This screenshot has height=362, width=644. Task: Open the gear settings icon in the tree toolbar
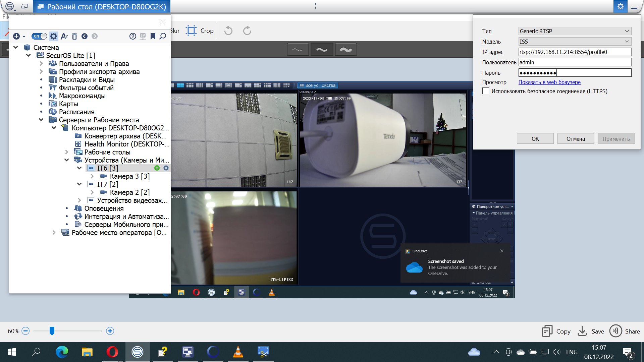point(53,36)
